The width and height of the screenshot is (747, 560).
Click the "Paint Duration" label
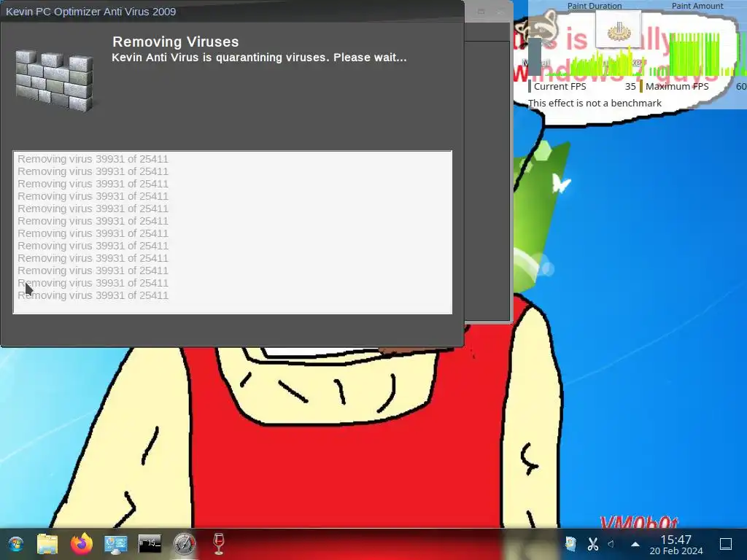coord(594,6)
